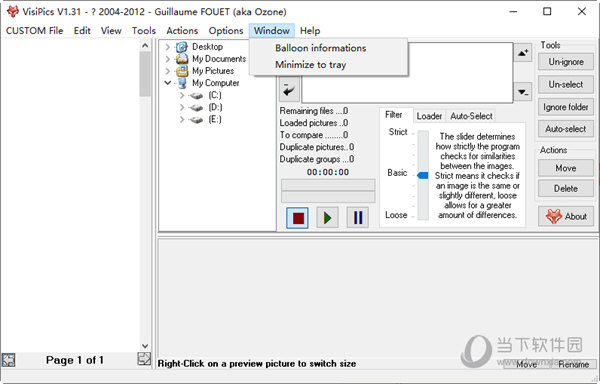This screenshot has width=600, height=384.
Task: Switch to the Loader tab
Action: (429, 116)
